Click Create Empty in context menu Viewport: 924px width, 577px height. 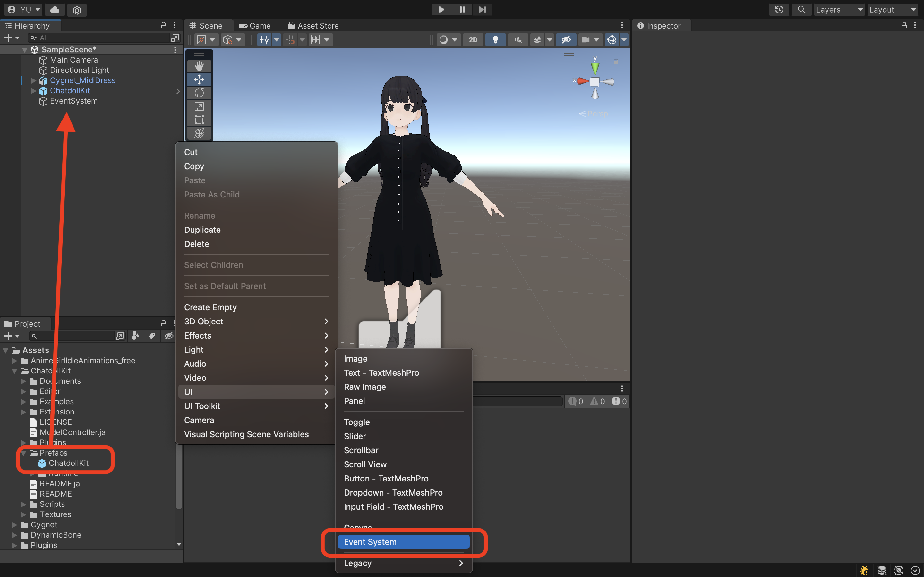click(210, 307)
